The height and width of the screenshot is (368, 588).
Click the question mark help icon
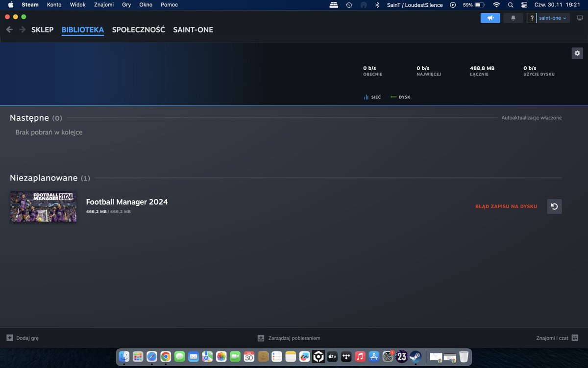[532, 18]
